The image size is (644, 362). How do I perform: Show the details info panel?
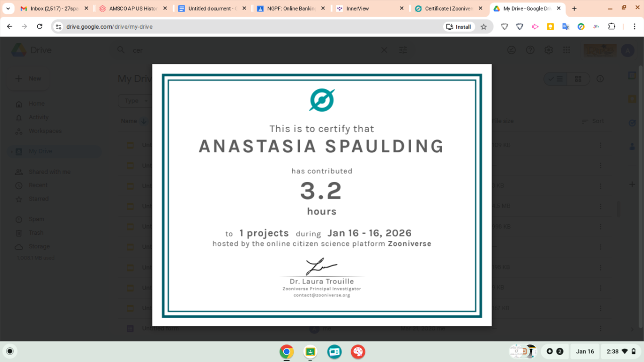point(600,79)
